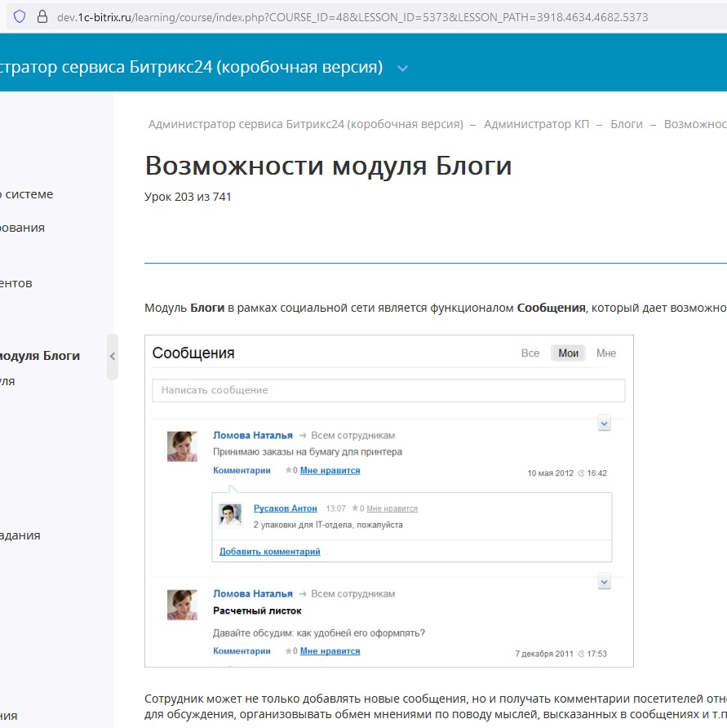Click 'Мне нравится' under printer paper post
Viewport: 727px width, 728px height.
click(x=330, y=470)
